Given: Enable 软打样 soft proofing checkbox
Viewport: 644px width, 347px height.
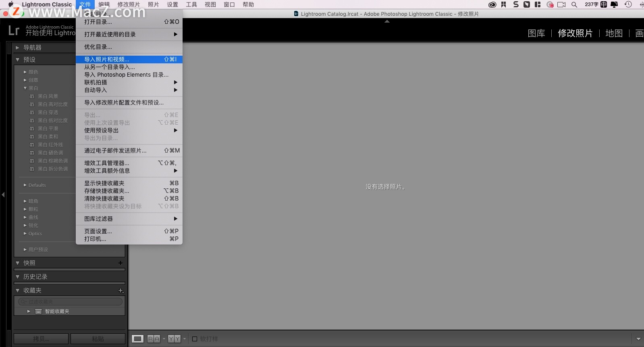Looking at the screenshot, I should (x=195, y=339).
